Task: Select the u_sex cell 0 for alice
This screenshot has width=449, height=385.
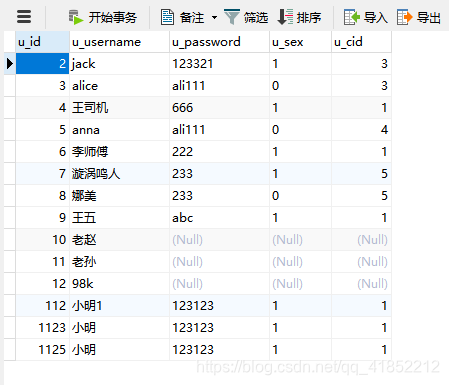Action: click(300, 86)
